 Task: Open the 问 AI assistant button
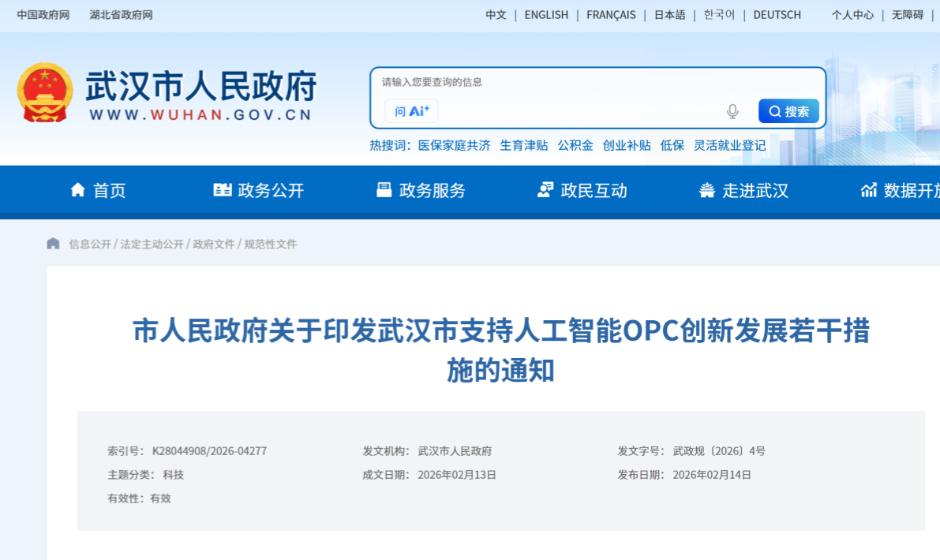click(x=411, y=111)
